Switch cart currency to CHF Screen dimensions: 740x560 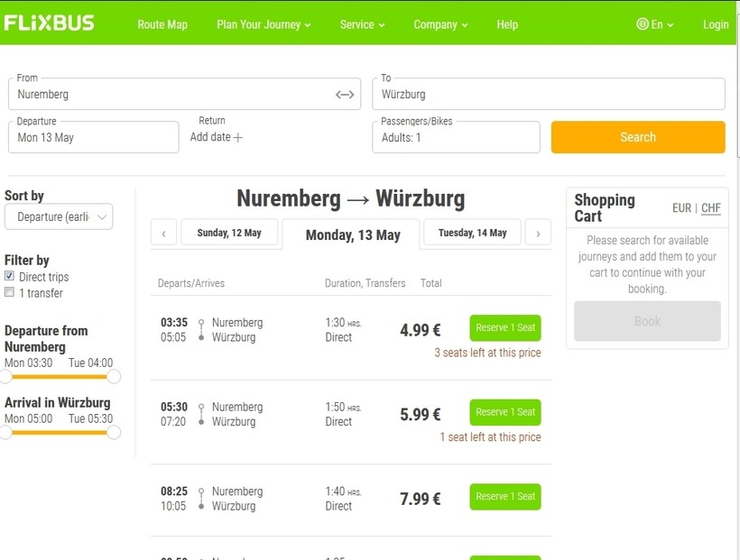coord(711,208)
